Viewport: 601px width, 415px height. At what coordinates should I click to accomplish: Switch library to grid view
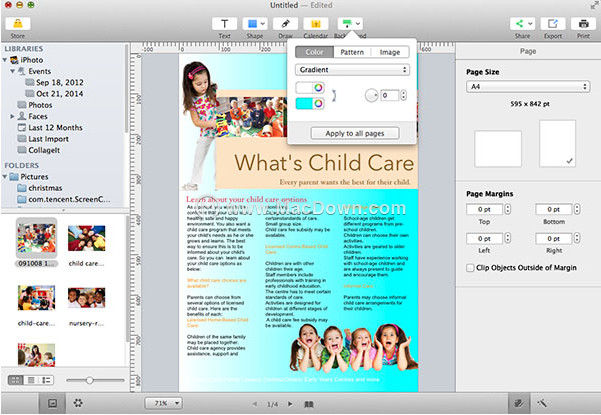[x=15, y=380]
